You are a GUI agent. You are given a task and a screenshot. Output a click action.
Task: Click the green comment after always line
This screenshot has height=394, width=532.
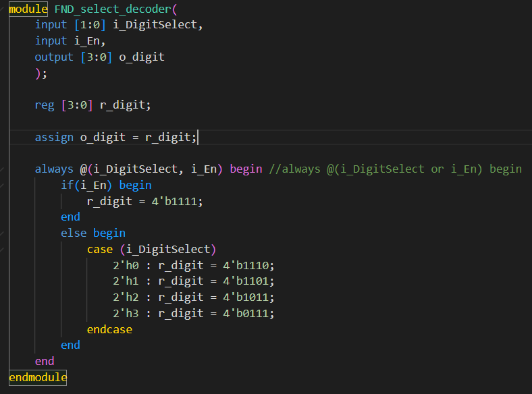click(395, 169)
